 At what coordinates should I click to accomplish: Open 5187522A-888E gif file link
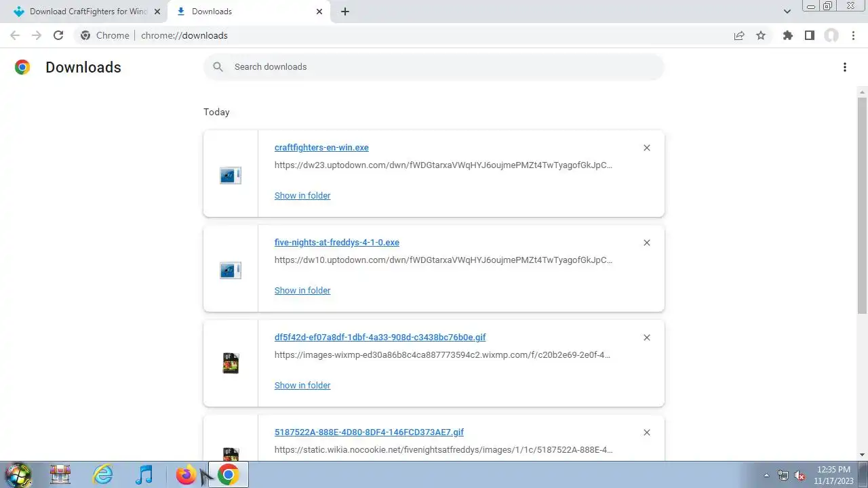click(369, 432)
